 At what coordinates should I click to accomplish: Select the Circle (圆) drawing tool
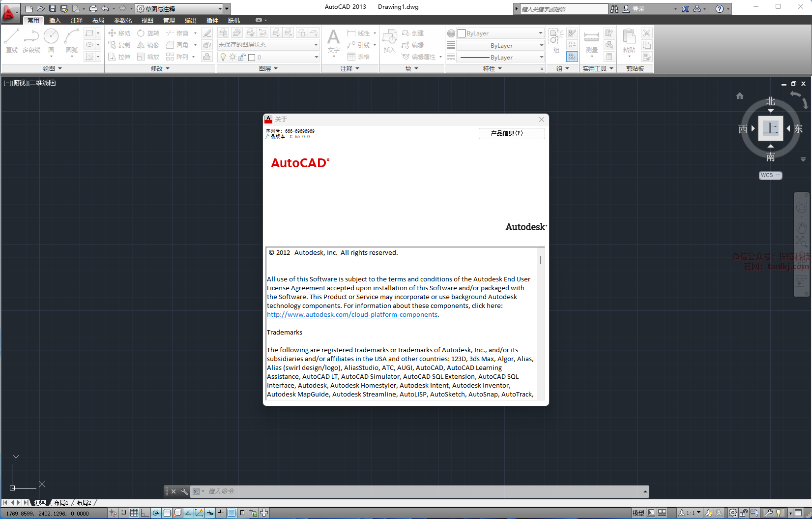51,40
